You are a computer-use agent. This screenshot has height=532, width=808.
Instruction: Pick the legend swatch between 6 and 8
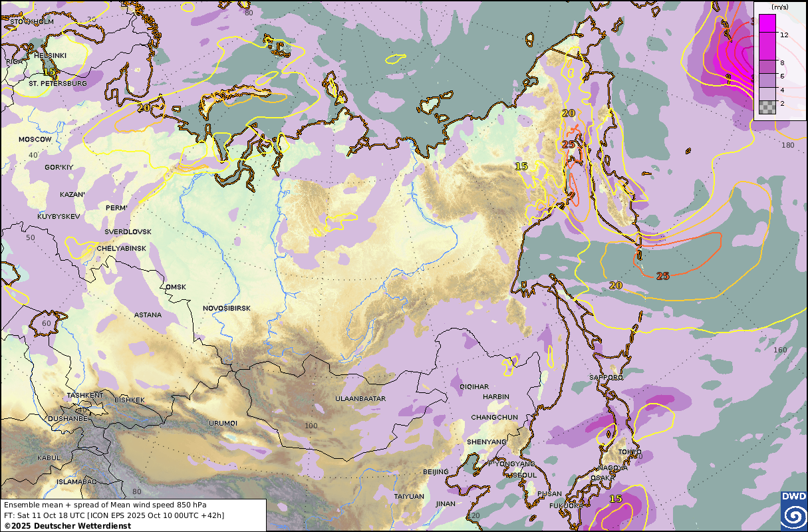767,66
